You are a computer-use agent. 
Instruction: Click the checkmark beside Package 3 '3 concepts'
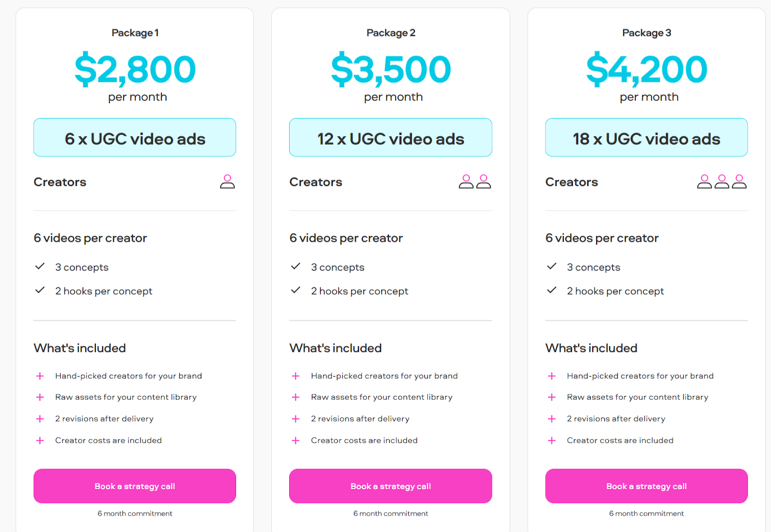tap(552, 266)
